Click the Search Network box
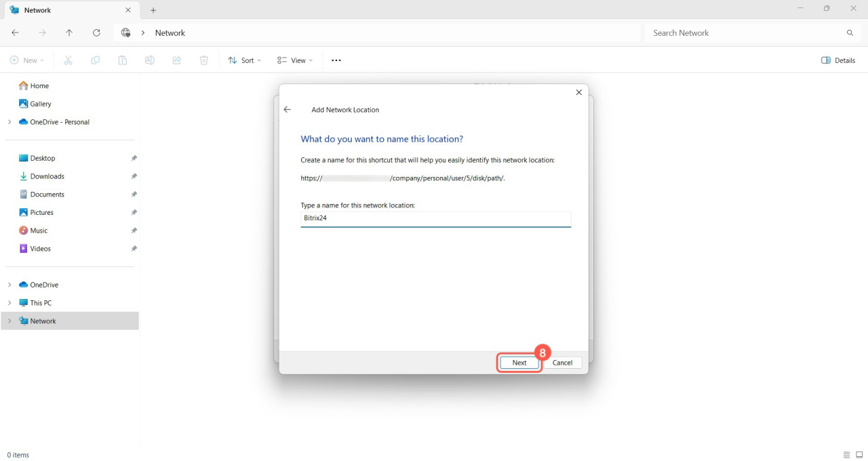 pyautogui.click(x=746, y=33)
